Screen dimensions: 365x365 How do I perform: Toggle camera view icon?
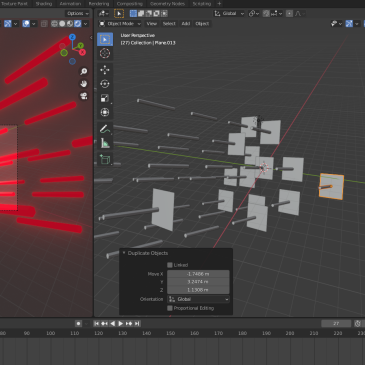(x=83, y=96)
